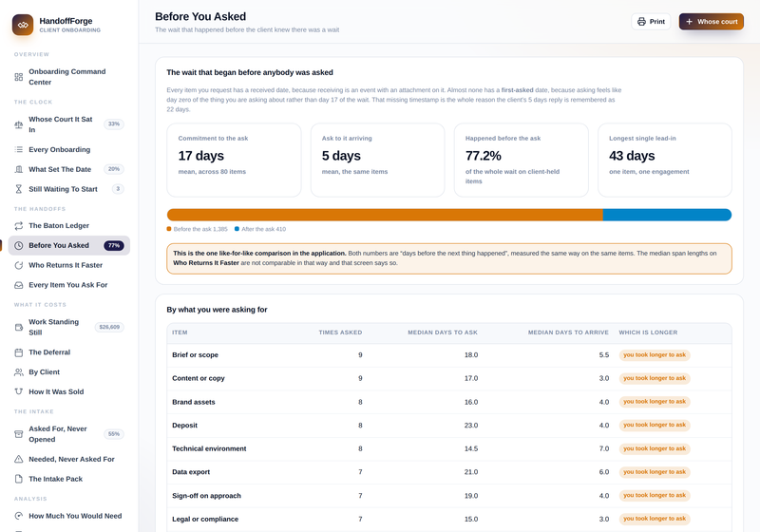Click the Content or copy row
Image resolution: width=760 pixels, height=532 pixels.
click(x=449, y=378)
